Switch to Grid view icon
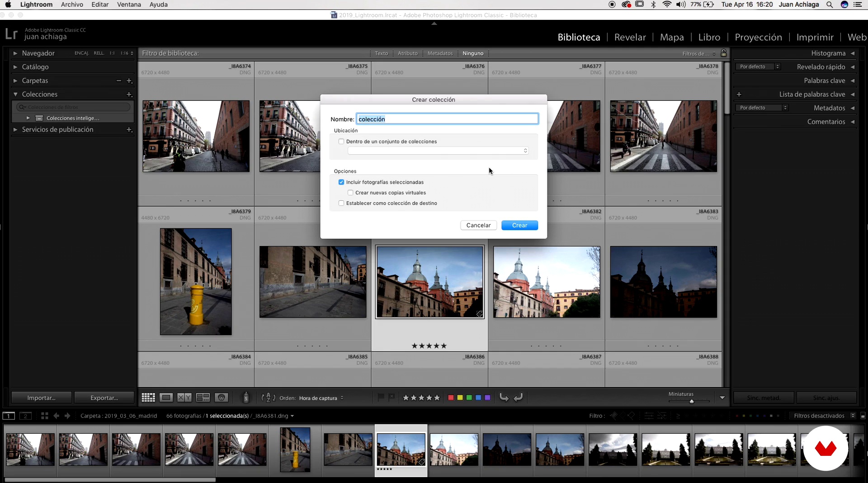Viewport: 868px width, 483px height. point(148,398)
